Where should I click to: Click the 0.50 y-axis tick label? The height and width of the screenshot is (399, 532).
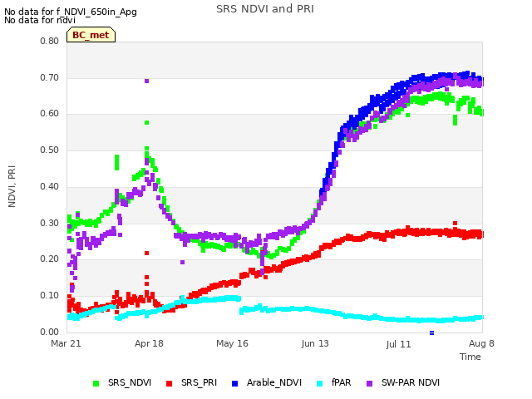[50, 150]
